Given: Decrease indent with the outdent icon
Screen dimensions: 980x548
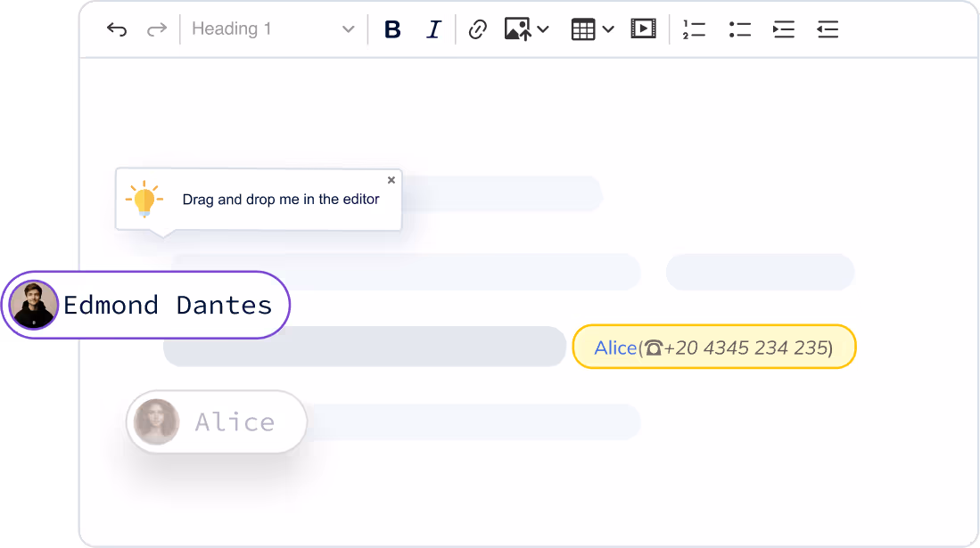Looking at the screenshot, I should (828, 29).
